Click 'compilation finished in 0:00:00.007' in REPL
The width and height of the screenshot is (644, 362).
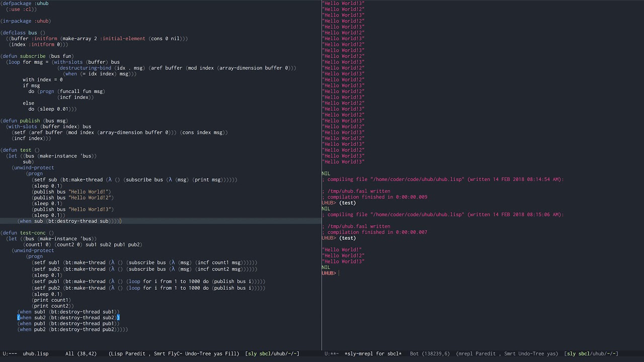[x=375, y=232]
